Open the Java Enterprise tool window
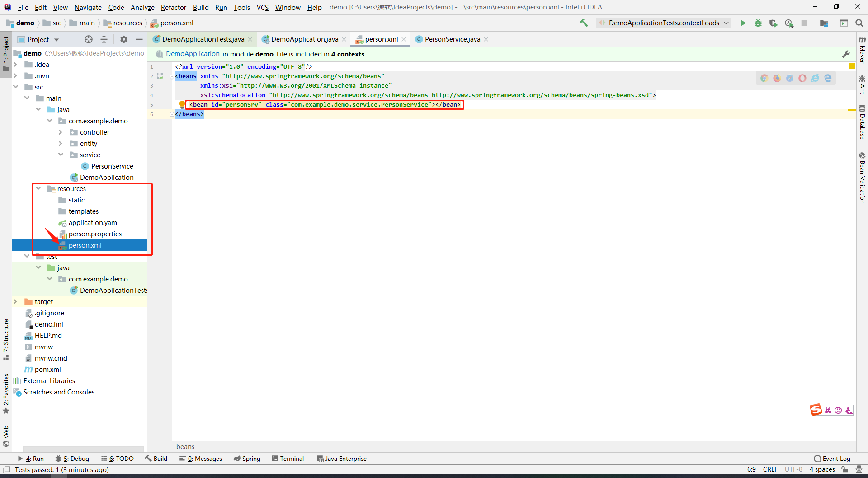The width and height of the screenshot is (868, 478). (x=342, y=459)
